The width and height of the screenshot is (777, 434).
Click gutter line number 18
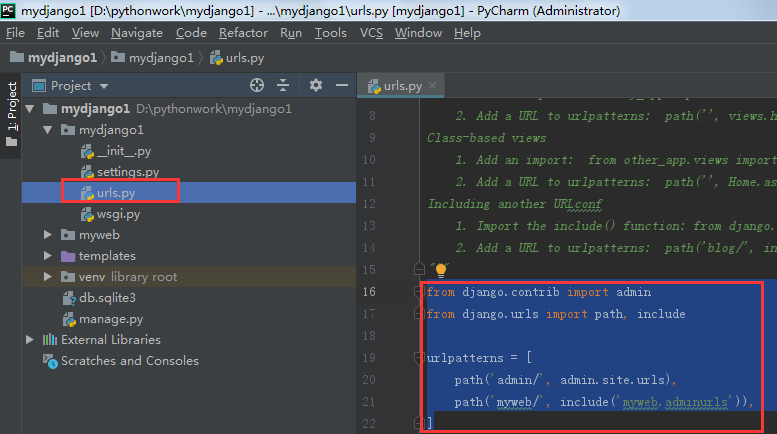[369, 336]
